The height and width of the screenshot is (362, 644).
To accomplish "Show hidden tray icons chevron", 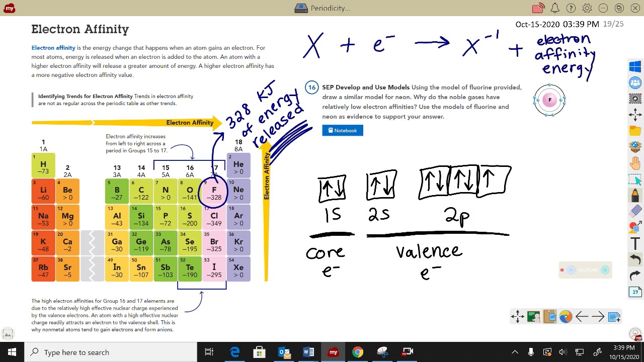I will pyautogui.click(x=515, y=352).
